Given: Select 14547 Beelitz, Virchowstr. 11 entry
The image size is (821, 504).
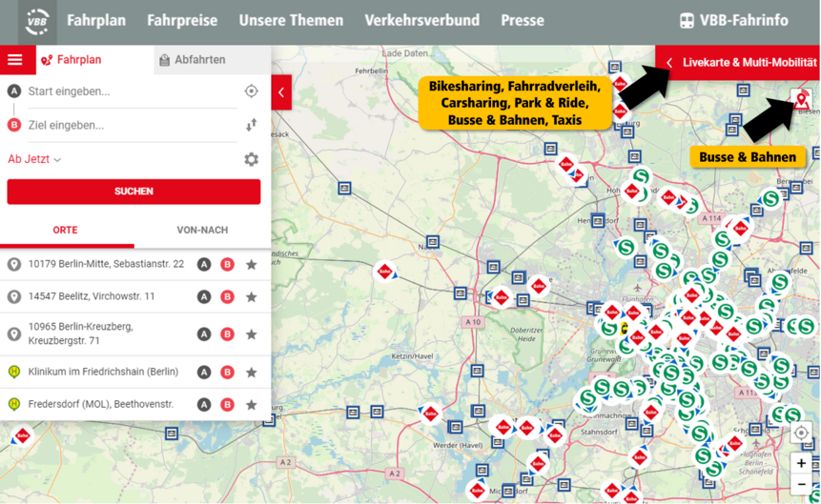Looking at the screenshot, I should coord(92,296).
